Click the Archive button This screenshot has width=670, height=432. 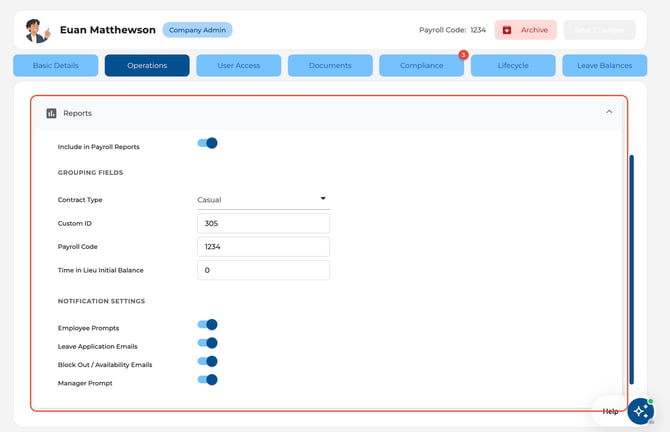point(526,30)
